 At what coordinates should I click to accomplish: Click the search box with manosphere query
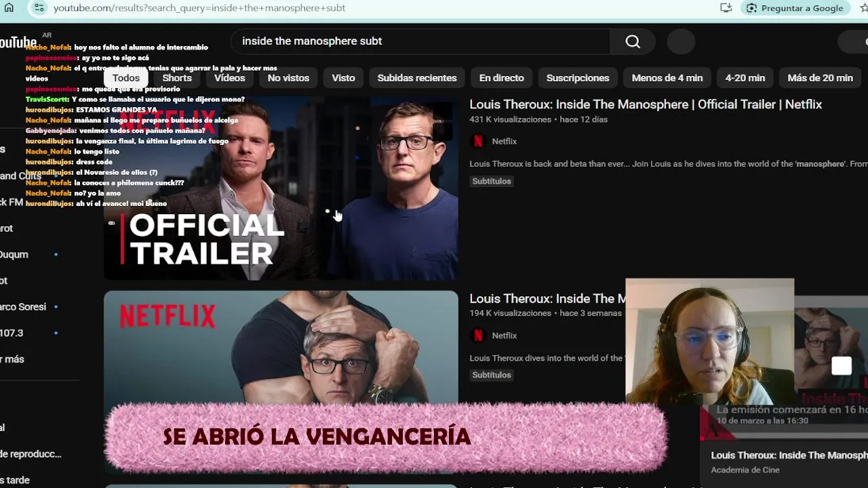point(420,41)
